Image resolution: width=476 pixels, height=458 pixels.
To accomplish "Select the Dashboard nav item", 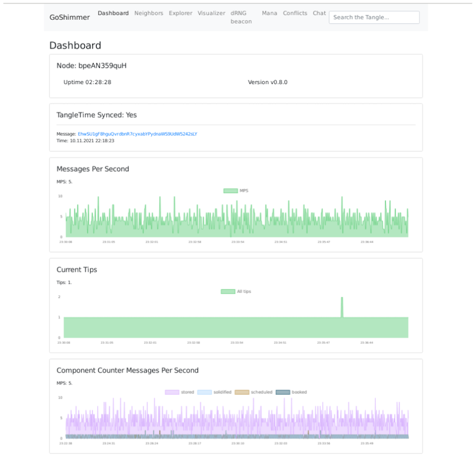I will pyautogui.click(x=113, y=13).
